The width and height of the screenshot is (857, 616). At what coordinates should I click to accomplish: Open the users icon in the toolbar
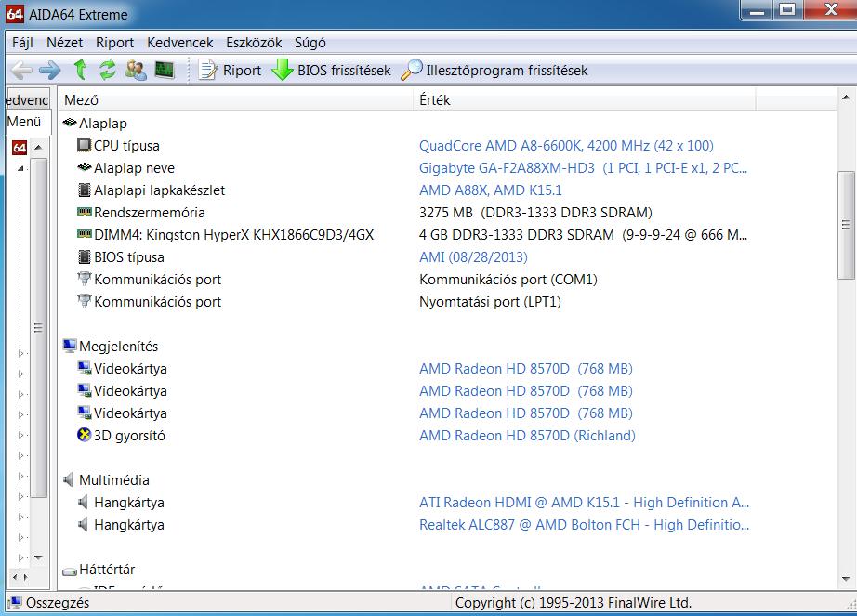click(x=136, y=70)
